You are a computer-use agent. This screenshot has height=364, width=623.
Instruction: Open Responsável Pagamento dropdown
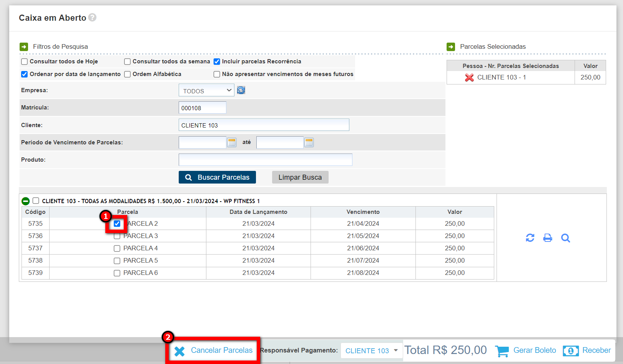click(x=371, y=351)
